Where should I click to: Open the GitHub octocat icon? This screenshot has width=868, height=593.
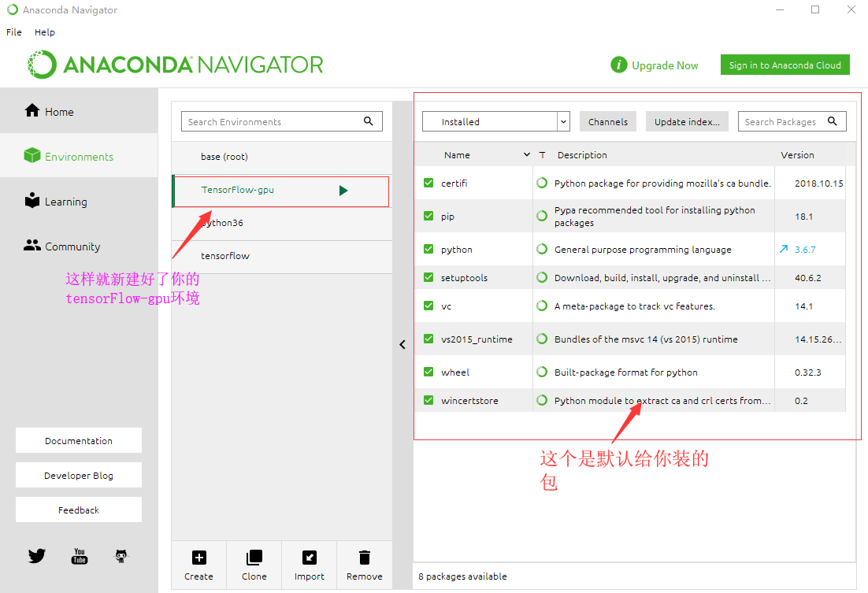[x=121, y=556]
